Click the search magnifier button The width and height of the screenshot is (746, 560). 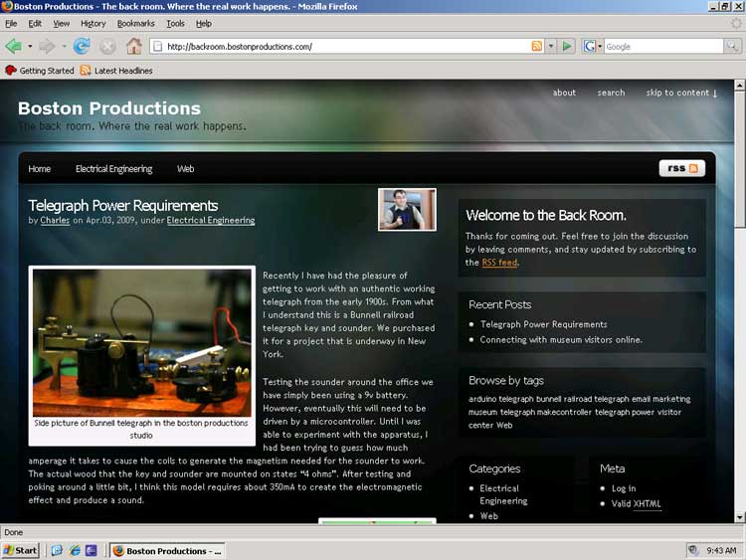(731, 46)
